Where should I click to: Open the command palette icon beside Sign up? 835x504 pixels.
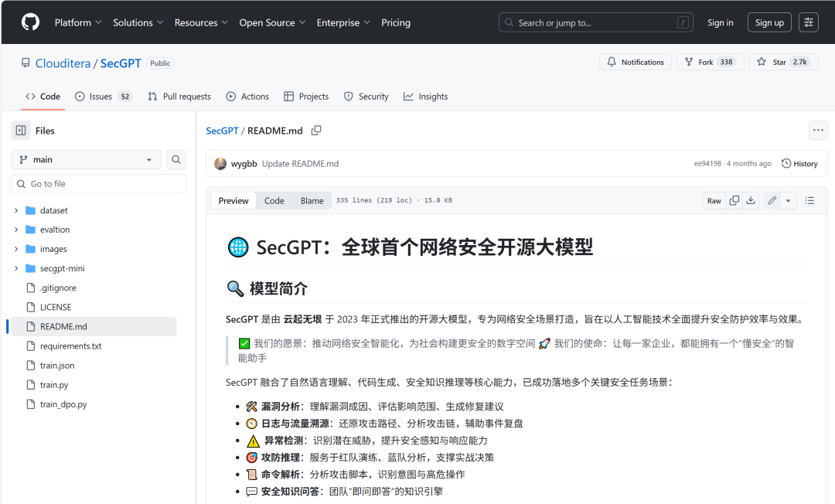(809, 22)
